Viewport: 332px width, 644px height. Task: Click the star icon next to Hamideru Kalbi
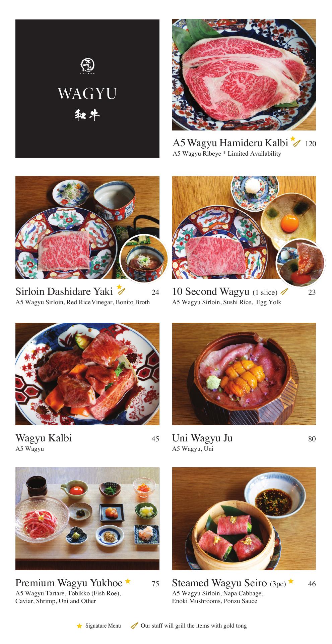pos(293,139)
